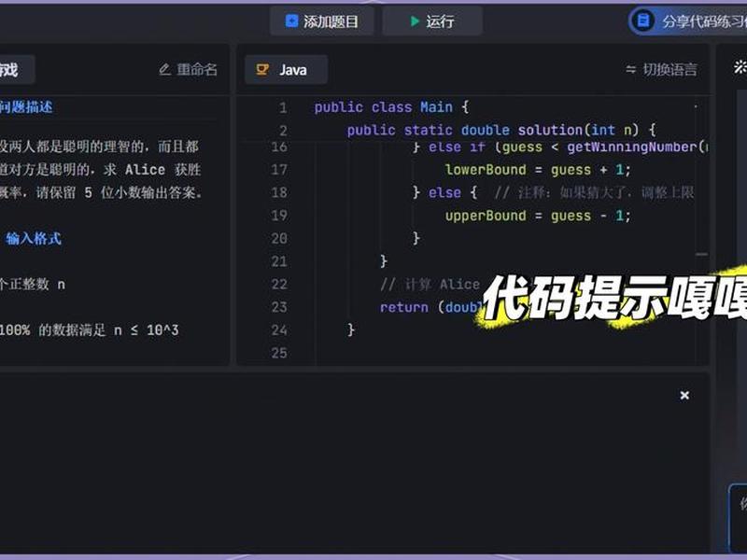Click the editor minimap scrollbar marker
This screenshot has width=747, height=560.
click(701, 254)
